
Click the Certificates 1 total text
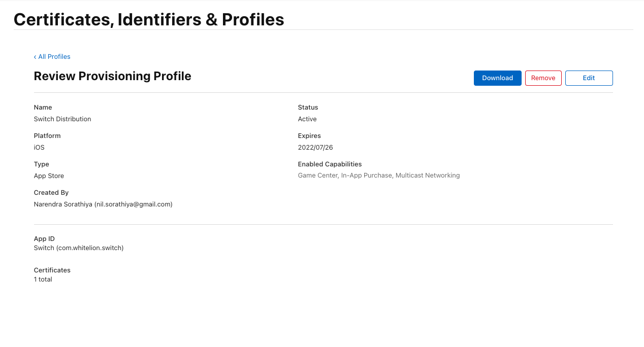(43, 280)
